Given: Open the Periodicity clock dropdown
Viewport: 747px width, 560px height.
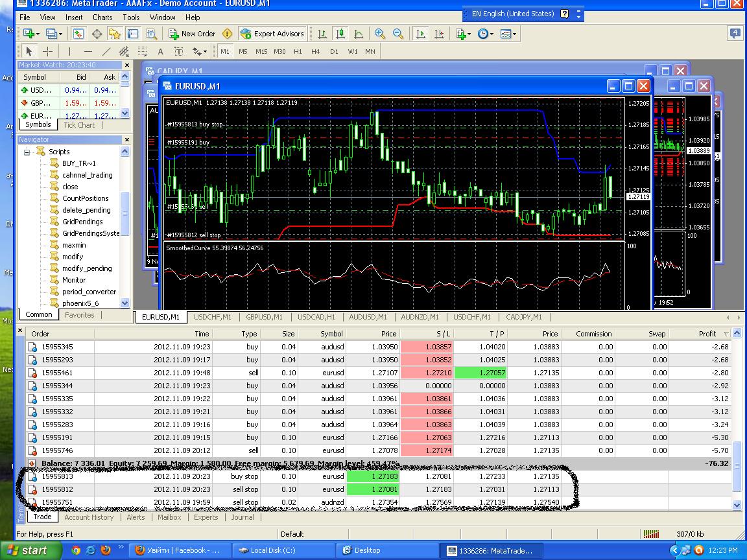Looking at the screenshot, I should pyautogui.click(x=486, y=34).
